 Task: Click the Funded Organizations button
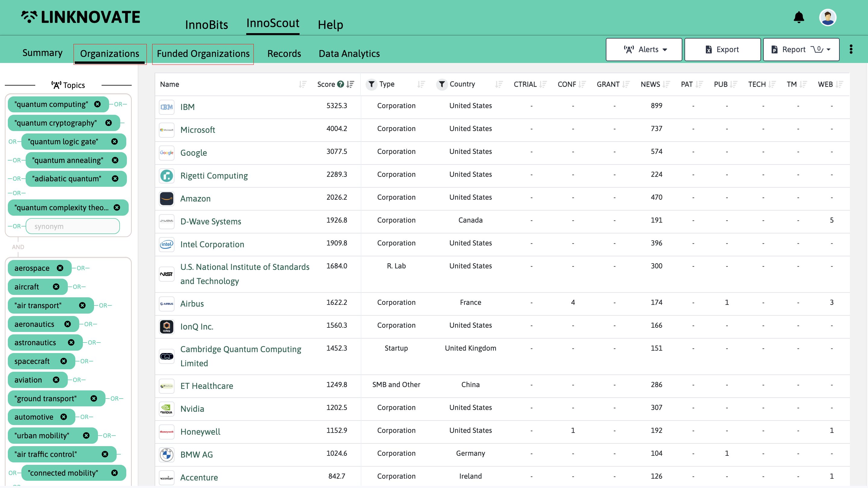coord(203,53)
